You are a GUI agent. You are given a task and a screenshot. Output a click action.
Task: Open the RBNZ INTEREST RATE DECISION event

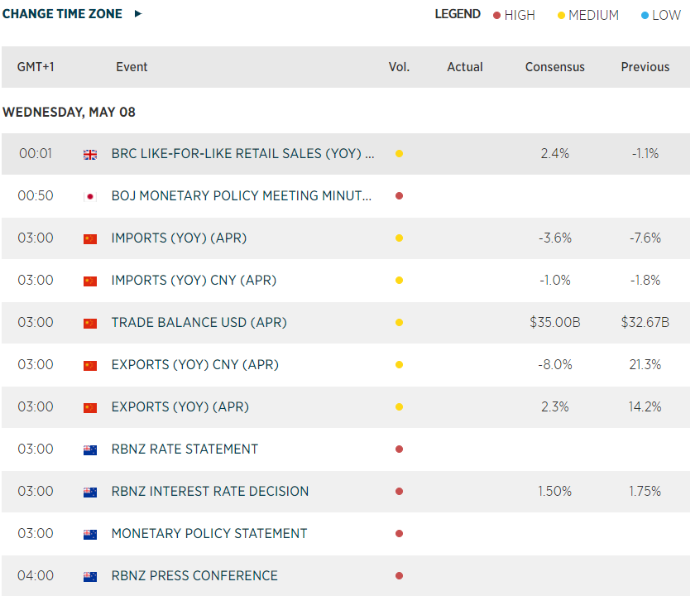click(x=209, y=492)
